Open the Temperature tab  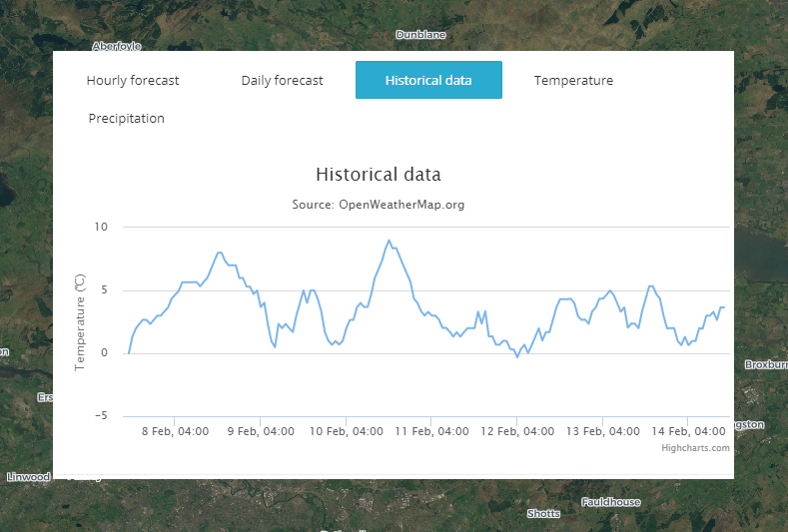573,80
